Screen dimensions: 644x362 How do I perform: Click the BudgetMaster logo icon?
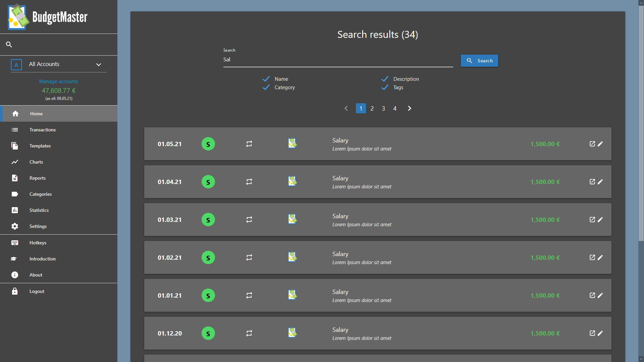[x=18, y=17]
